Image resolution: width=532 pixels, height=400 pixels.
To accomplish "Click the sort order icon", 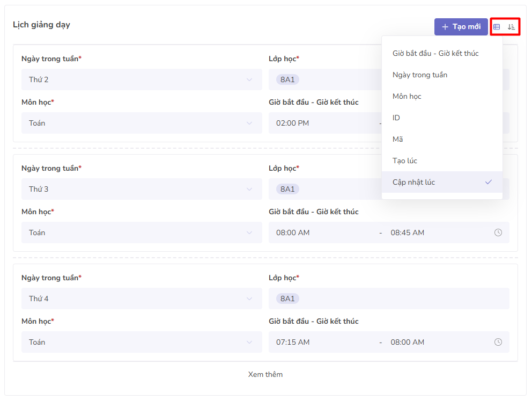I will click(511, 27).
